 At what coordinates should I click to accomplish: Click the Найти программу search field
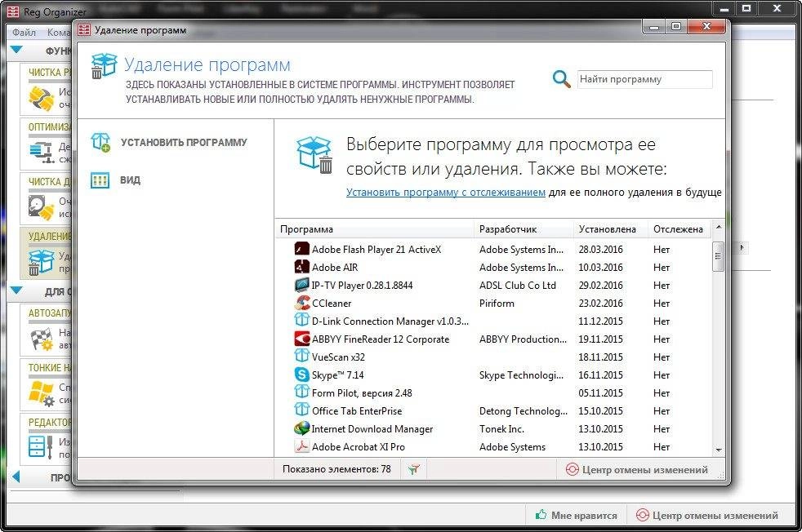pos(644,79)
